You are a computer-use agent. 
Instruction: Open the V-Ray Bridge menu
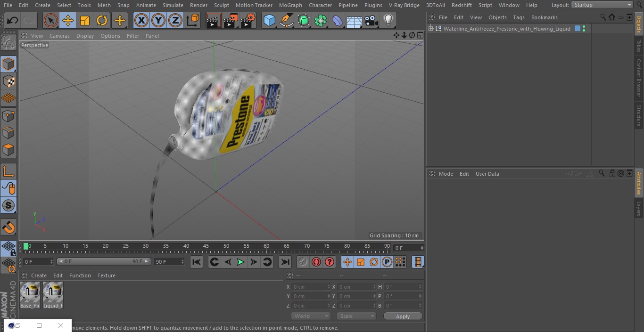pos(404,5)
